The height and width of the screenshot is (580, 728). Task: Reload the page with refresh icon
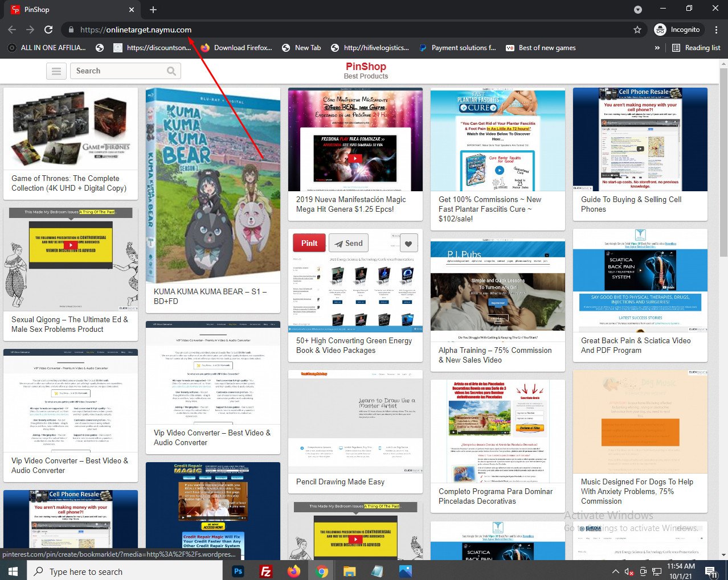pyautogui.click(x=48, y=30)
